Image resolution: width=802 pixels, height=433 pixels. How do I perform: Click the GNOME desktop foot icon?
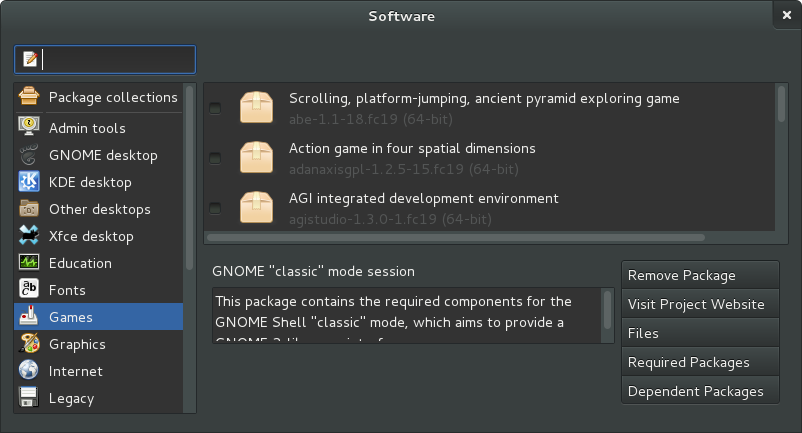[x=29, y=155]
